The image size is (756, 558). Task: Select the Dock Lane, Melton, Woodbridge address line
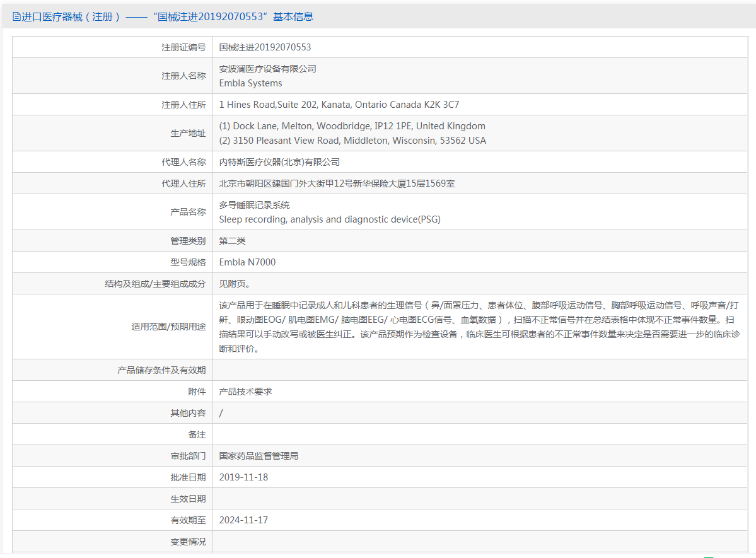352,126
